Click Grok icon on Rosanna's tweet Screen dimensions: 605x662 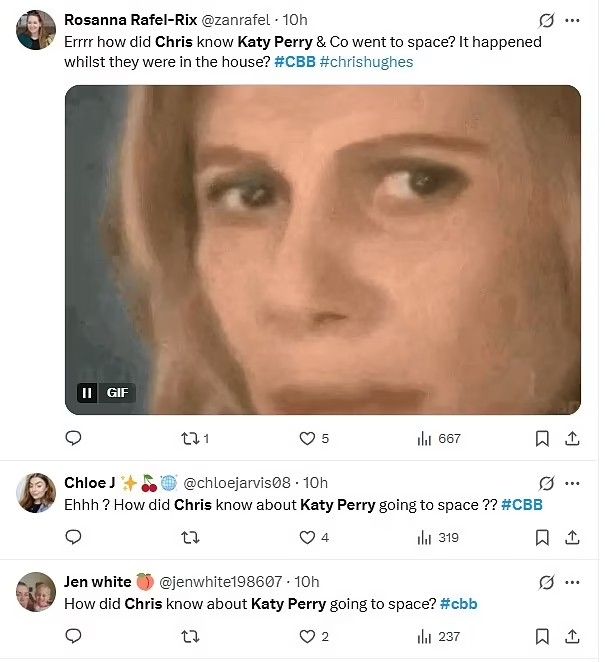(546, 20)
